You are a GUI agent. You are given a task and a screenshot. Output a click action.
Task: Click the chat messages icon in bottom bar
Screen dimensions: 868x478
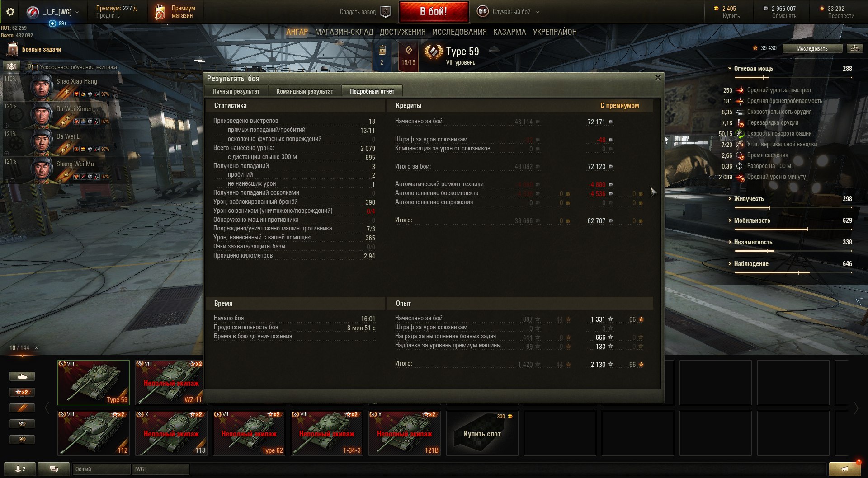click(54, 469)
